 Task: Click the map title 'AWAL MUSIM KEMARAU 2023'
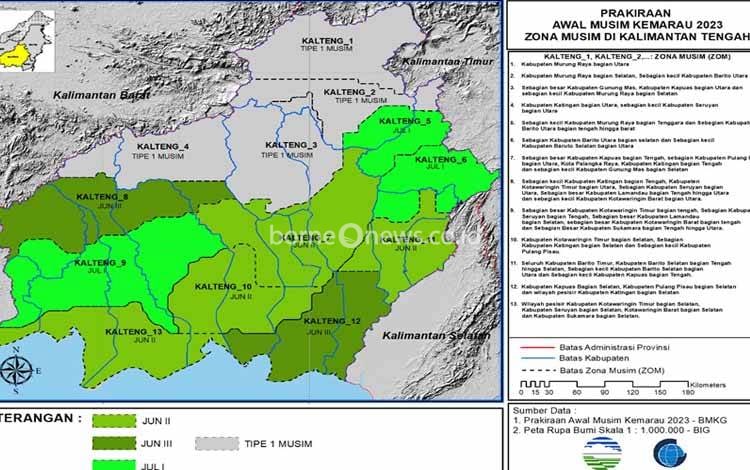(x=637, y=25)
